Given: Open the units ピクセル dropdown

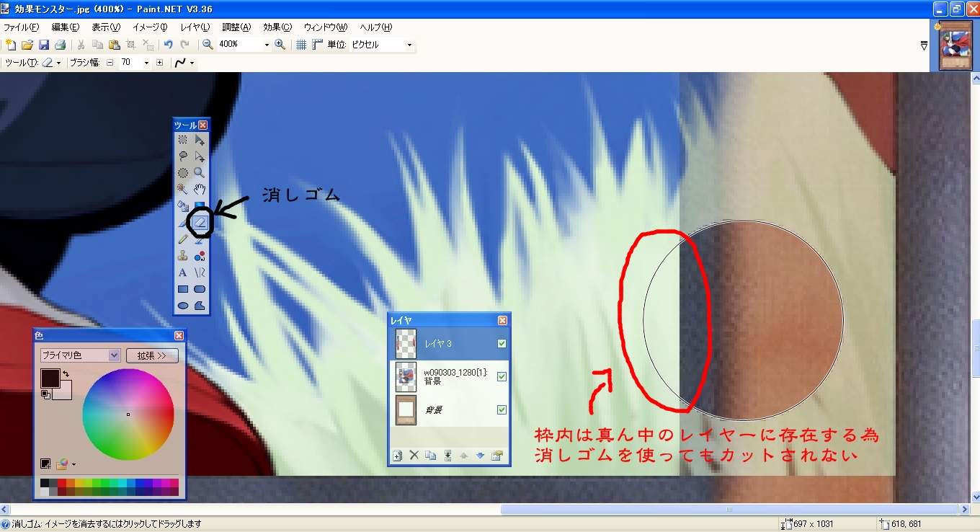Looking at the screenshot, I should click(409, 45).
